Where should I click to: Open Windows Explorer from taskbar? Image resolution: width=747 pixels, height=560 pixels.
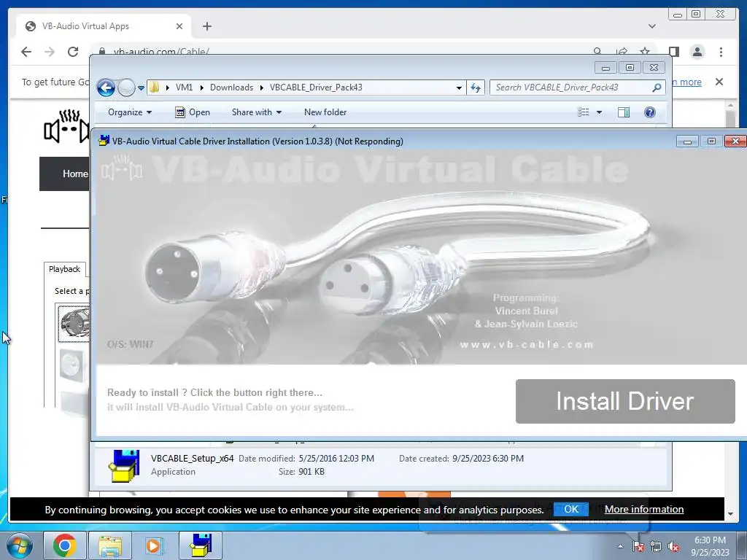pyautogui.click(x=109, y=545)
